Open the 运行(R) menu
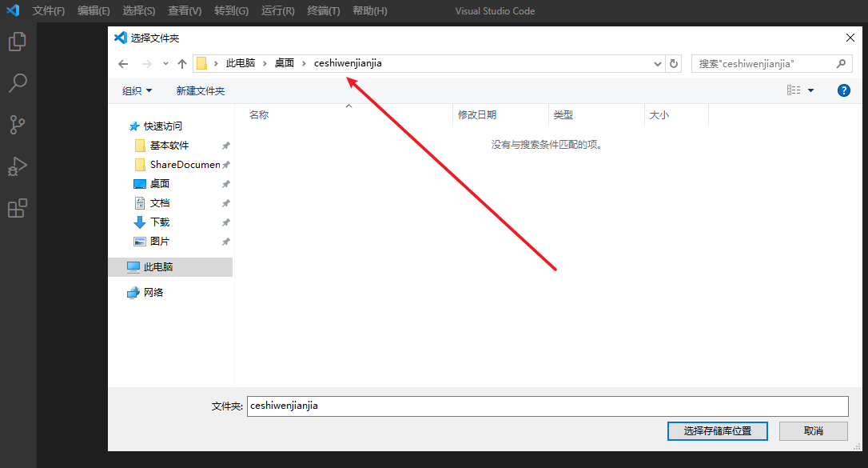The width and height of the screenshot is (868, 468). click(x=278, y=10)
